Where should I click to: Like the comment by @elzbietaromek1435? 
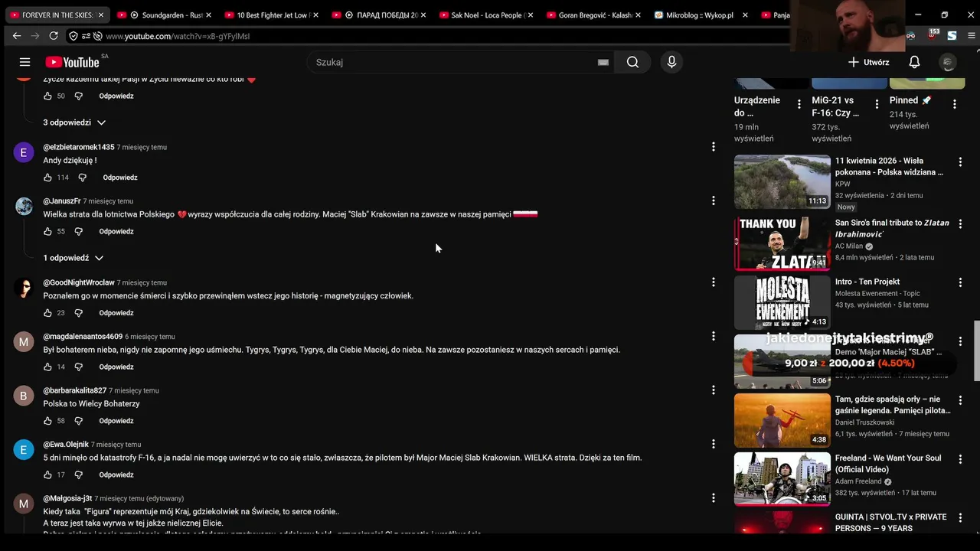tap(47, 178)
